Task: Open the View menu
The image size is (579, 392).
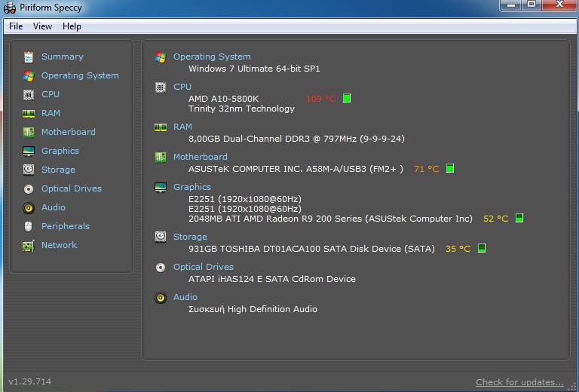Action: [42, 26]
